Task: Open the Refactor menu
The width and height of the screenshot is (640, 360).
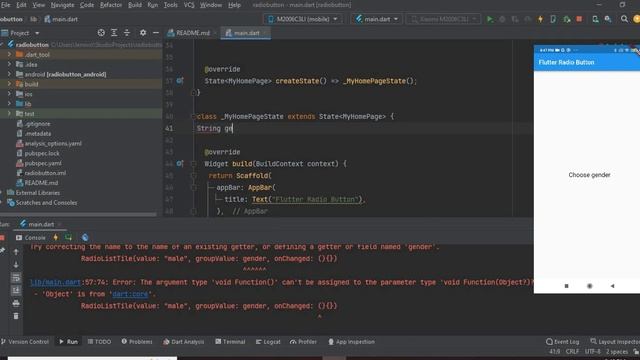Action: pyautogui.click(x=111, y=5)
